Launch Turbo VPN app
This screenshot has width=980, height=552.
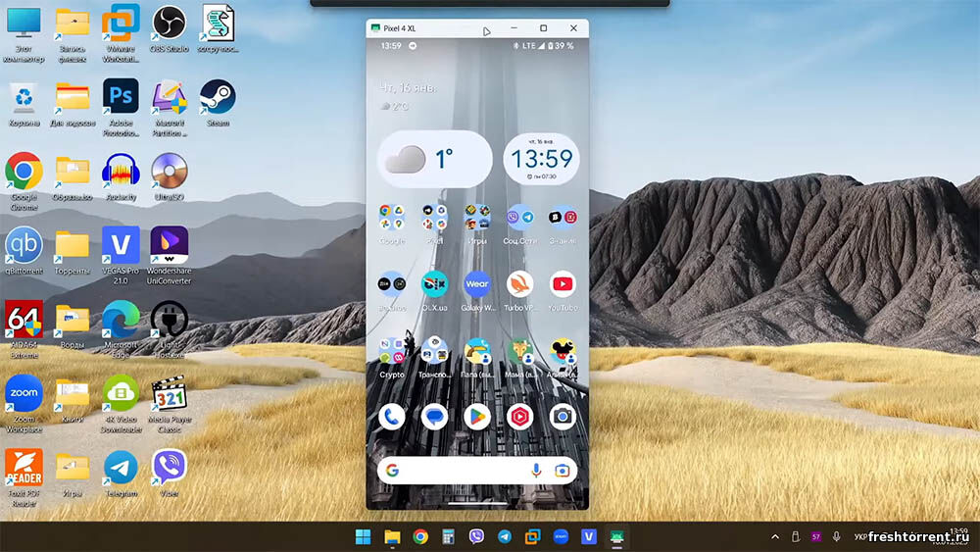tap(519, 285)
